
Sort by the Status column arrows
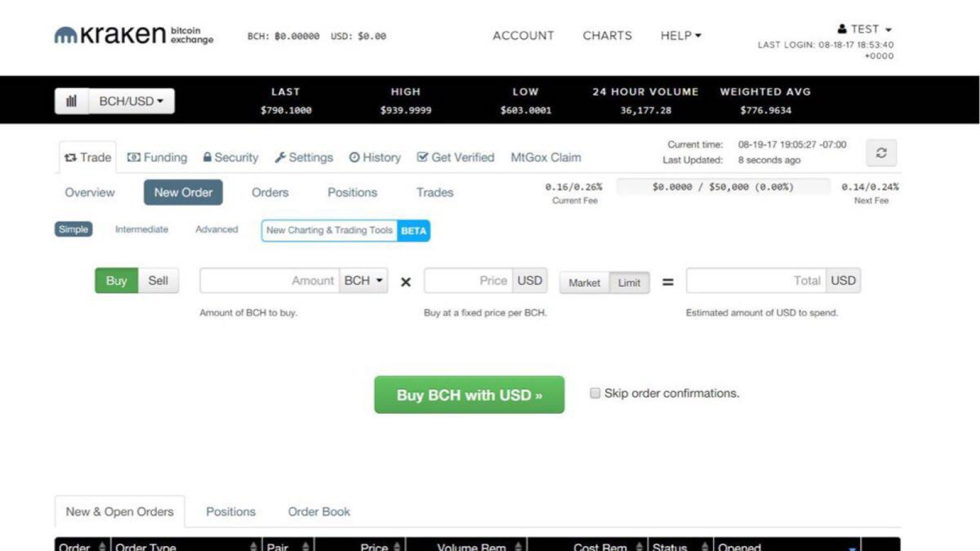pyautogui.click(x=704, y=547)
